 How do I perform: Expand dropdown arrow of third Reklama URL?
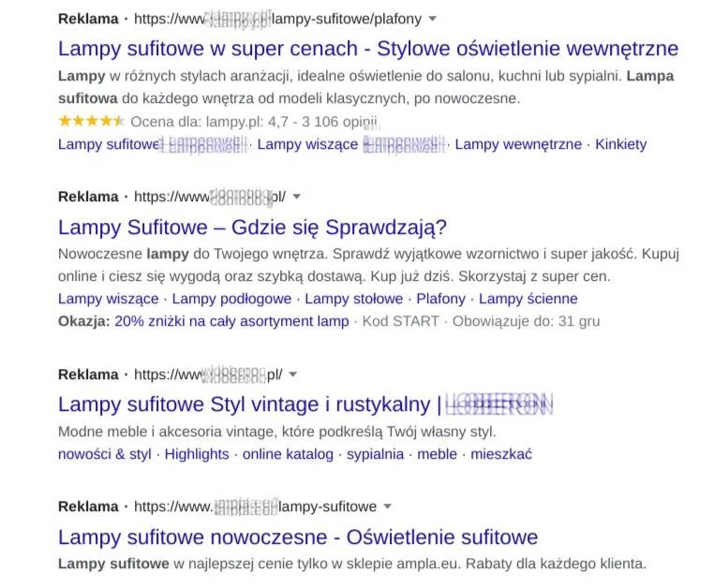(292, 374)
